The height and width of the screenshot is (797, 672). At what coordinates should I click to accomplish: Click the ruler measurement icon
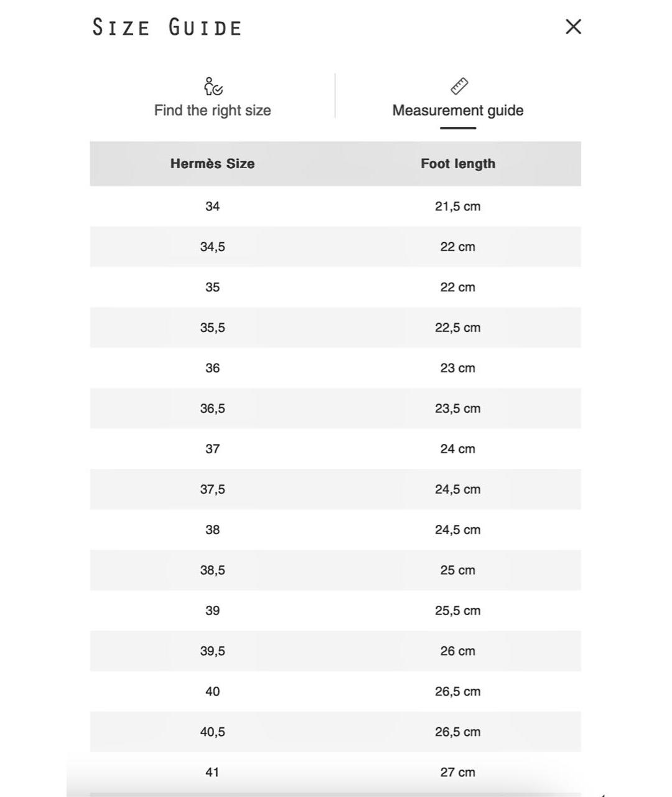click(459, 87)
